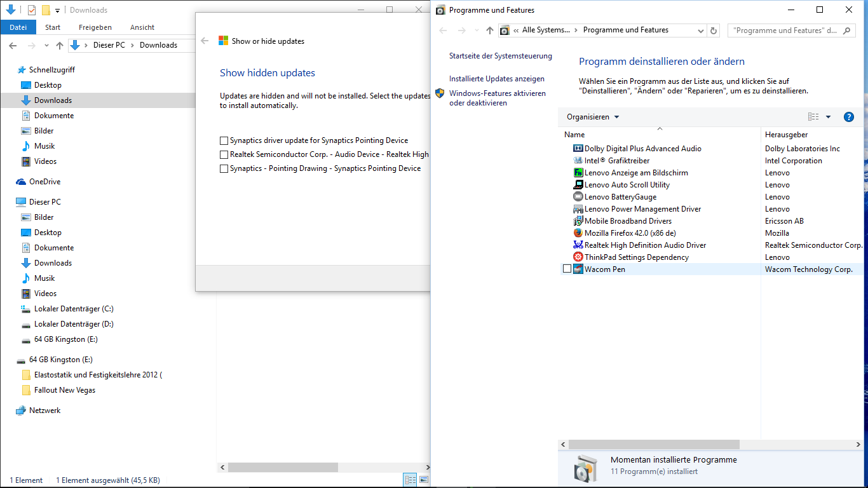Viewport: 868px width, 488px height.
Task: Tick the Wacom Pen row checkbox
Action: 567,269
